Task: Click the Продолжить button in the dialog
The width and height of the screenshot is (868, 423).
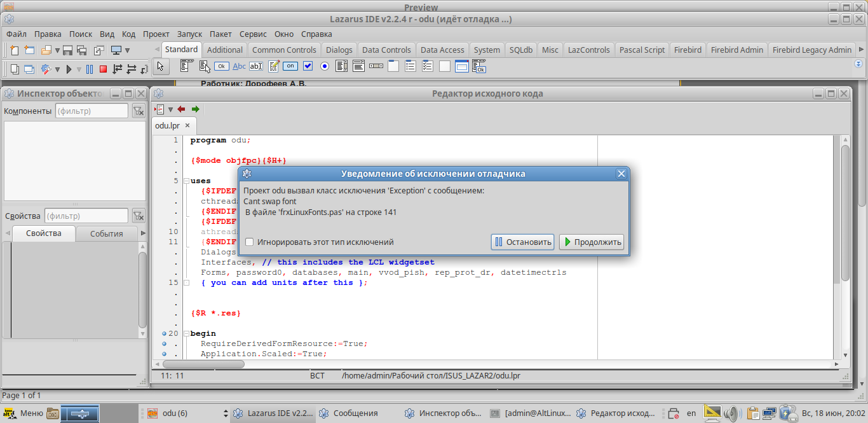Action: tap(591, 242)
